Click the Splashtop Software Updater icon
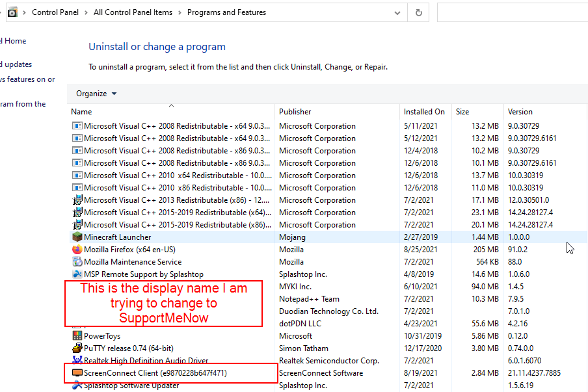This screenshot has width=588, height=392. tap(77, 385)
